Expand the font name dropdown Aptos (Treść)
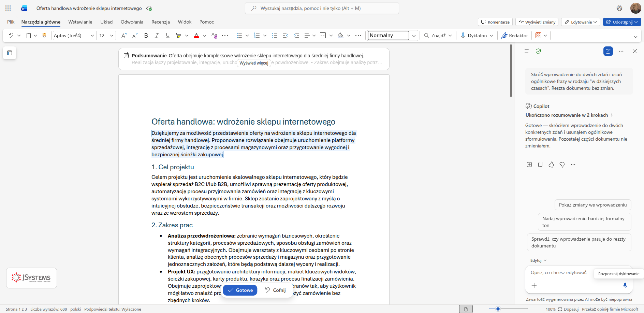Screen dimensions: 644x313 click(92, 35)
